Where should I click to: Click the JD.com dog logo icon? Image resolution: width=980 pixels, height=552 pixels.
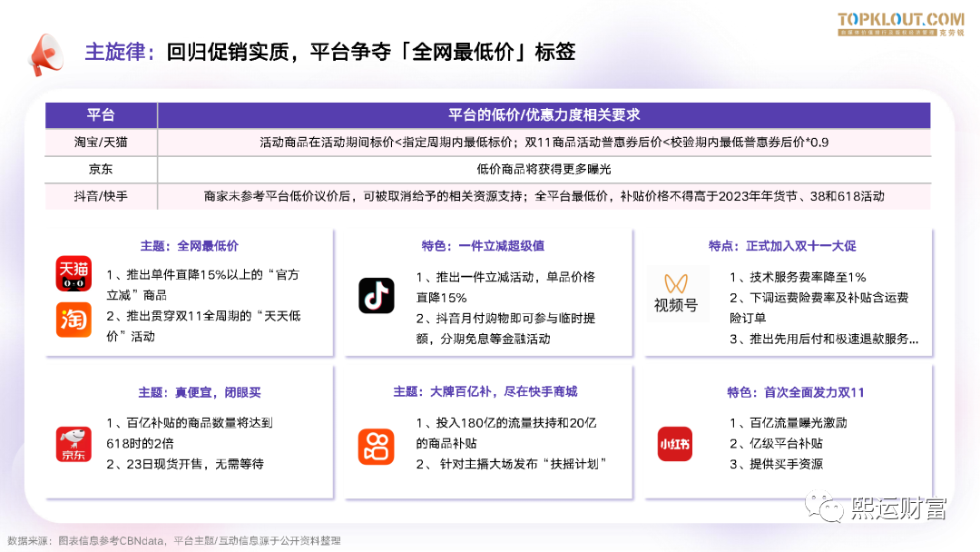[73, 442]
